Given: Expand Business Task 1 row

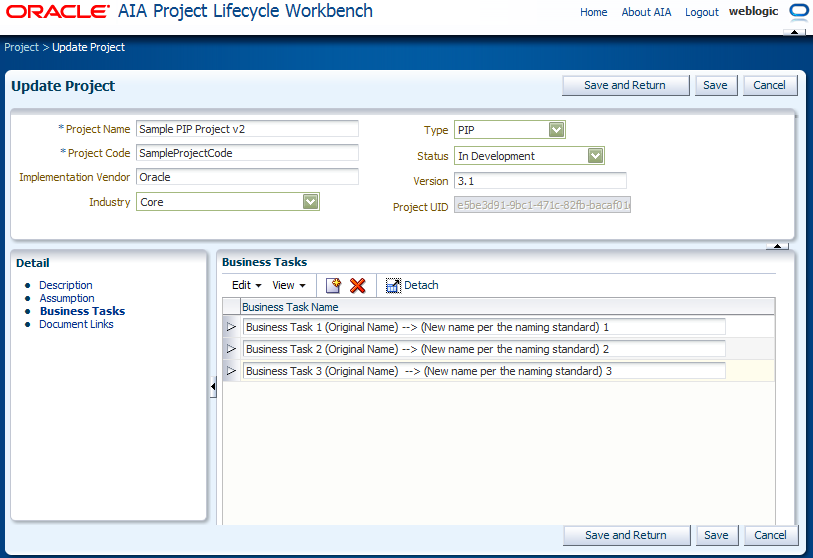Looking at the screenshot, I should coord(231,327).
